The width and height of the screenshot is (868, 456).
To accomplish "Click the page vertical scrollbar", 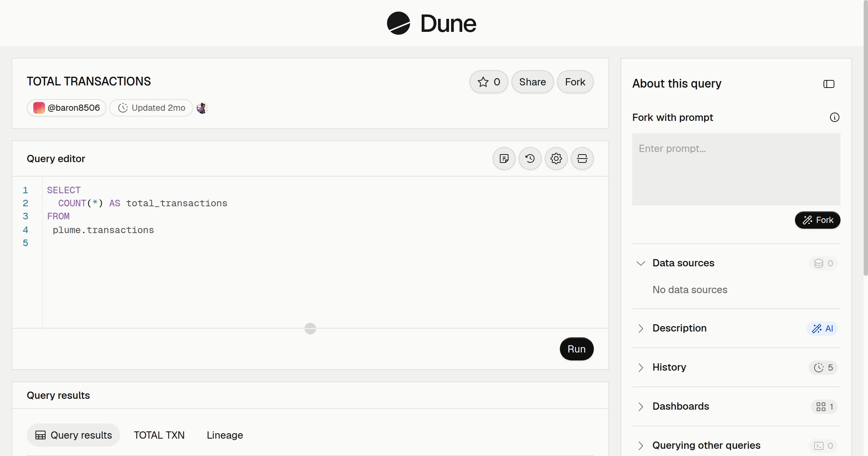I will (865, 138).
